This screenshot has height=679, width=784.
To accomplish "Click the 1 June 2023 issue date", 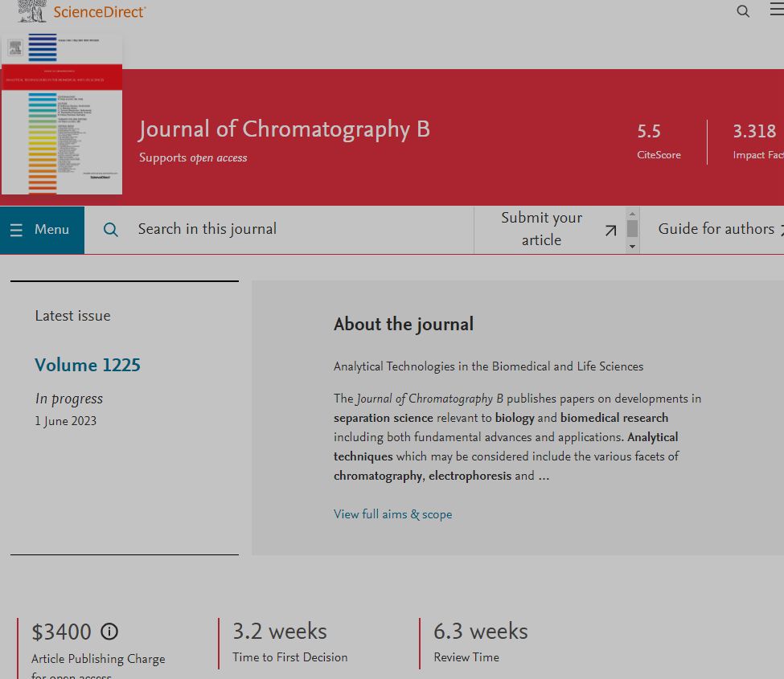I will coord(66,420).
